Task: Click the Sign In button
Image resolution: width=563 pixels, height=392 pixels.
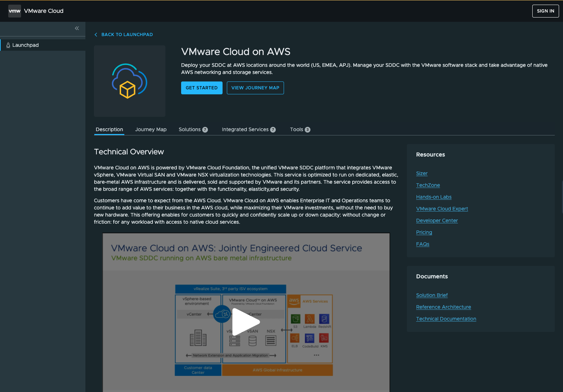Action: point(545,11)
